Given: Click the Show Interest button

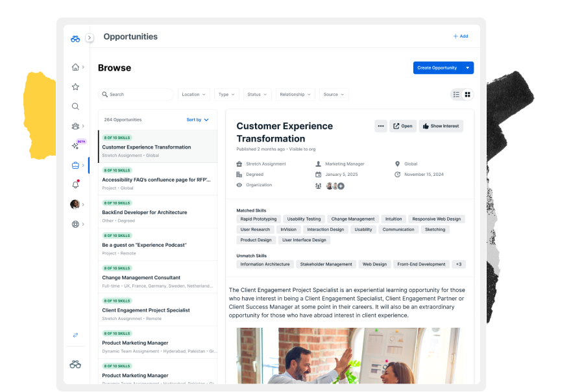Looking at the screenshot, I should pyautogui.click(x=441, y=126).
